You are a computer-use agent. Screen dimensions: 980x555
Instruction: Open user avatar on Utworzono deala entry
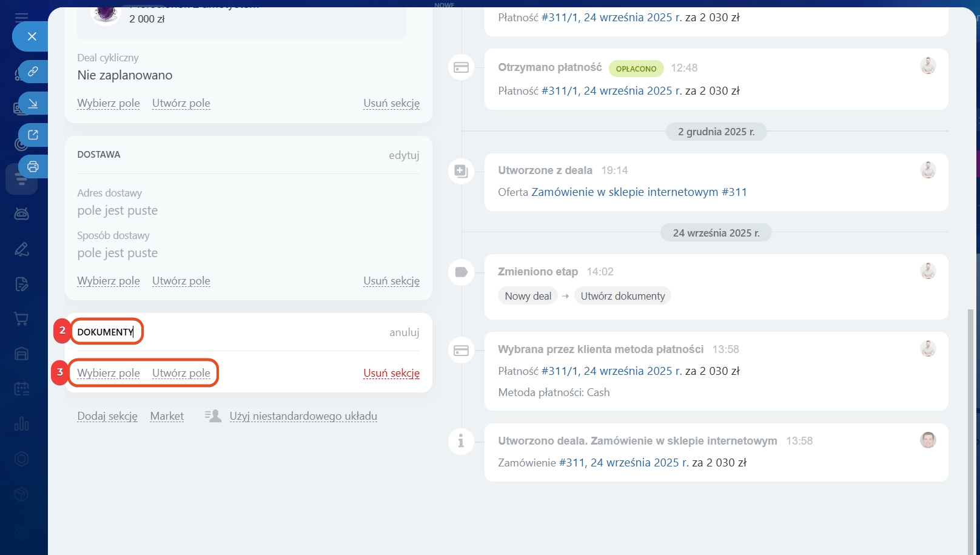point(928,440)
